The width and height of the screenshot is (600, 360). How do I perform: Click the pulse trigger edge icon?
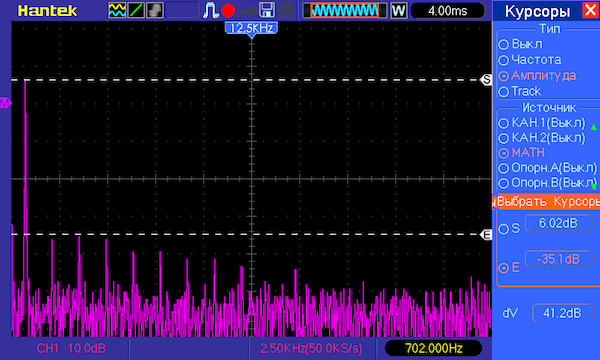(x=210, y=10)
